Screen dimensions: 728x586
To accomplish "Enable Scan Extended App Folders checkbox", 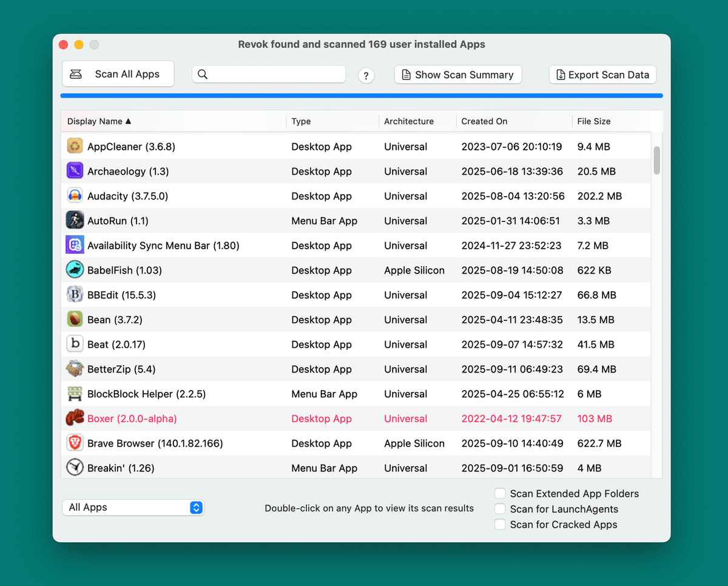I will pyautogui.click(x=500, y=494).
